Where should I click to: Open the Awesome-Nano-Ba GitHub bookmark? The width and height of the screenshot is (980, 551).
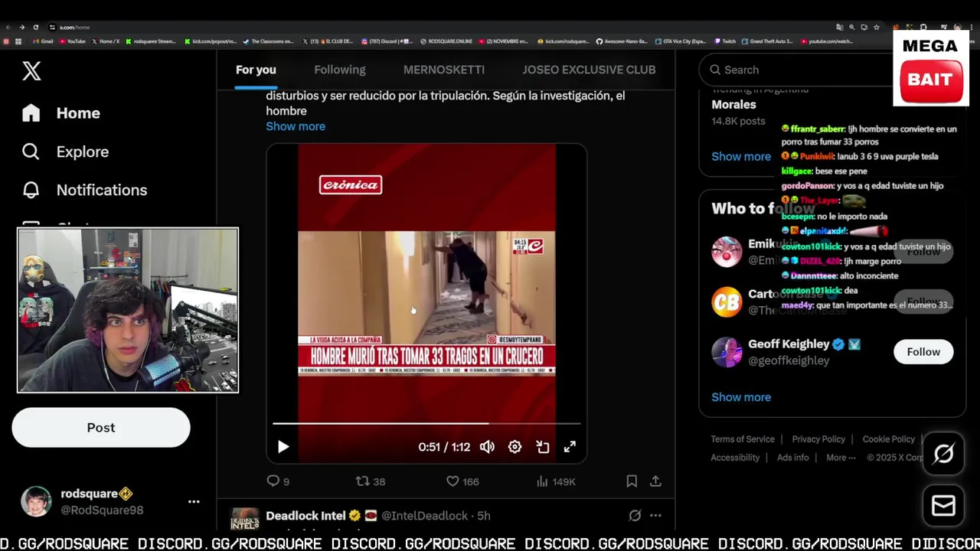[x=623, y=41]
